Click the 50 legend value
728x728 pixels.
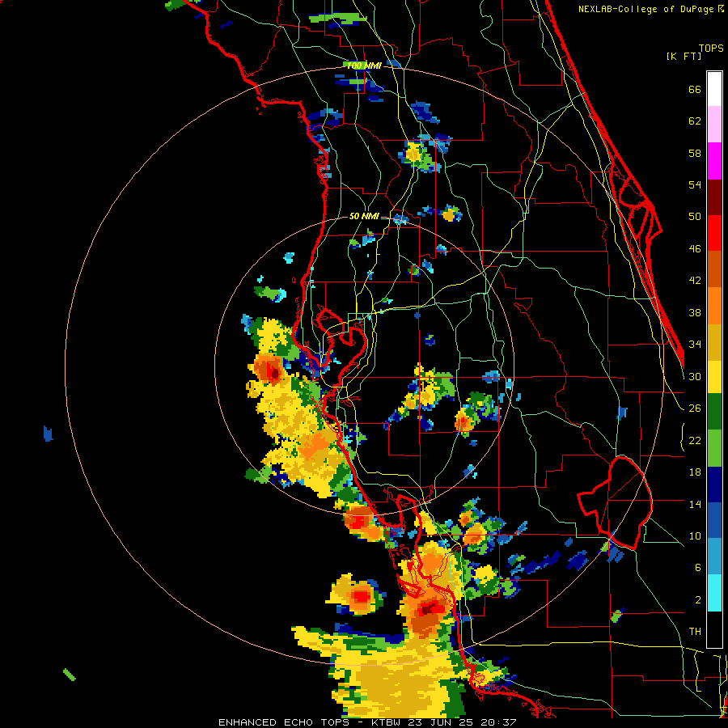[695, 217]
